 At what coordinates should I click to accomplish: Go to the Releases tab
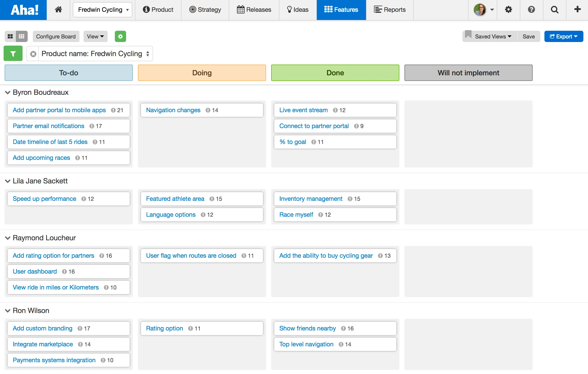click(x=254, y=10)
